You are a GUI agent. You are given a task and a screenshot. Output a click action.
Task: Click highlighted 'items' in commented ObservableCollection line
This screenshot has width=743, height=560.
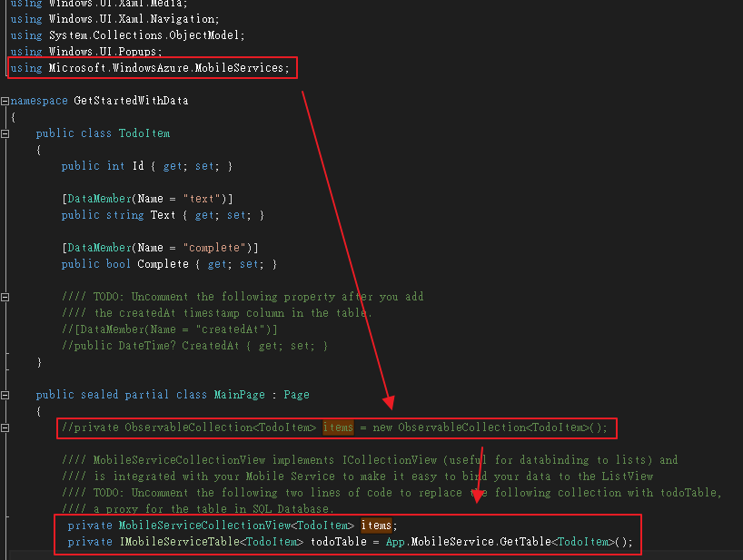tap(338, 427)
